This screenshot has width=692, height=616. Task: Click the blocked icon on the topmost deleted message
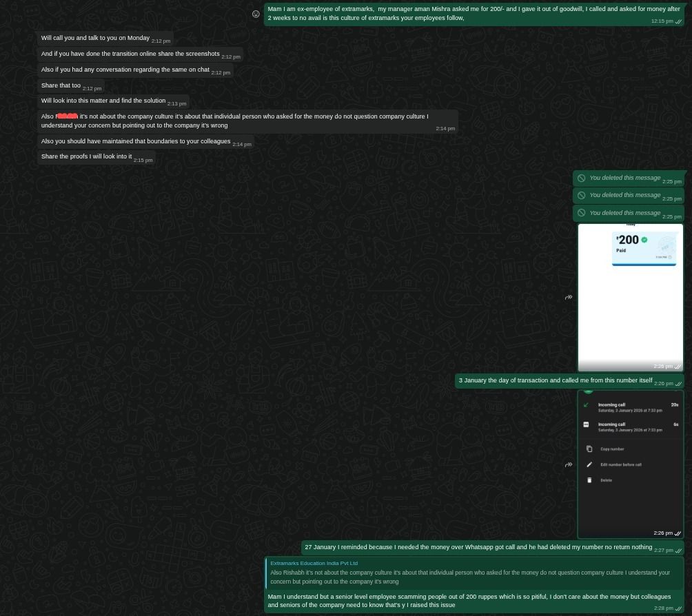click(581, 178)
